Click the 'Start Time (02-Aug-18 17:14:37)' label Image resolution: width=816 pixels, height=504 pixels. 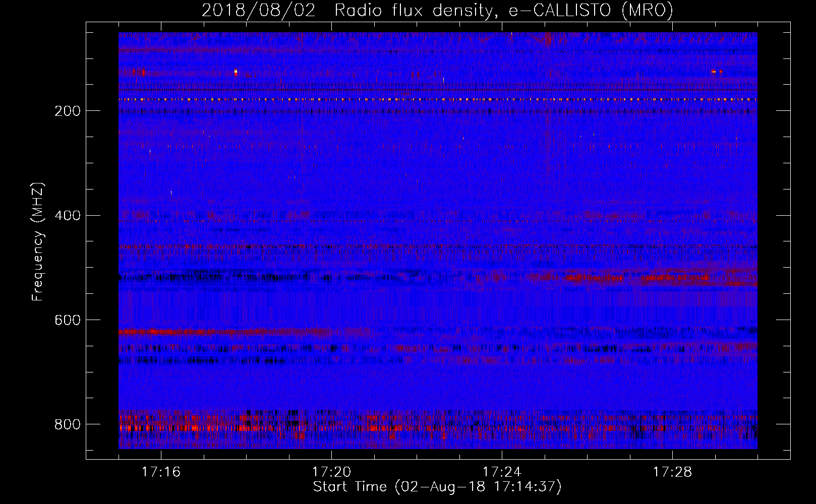[437, 487]
